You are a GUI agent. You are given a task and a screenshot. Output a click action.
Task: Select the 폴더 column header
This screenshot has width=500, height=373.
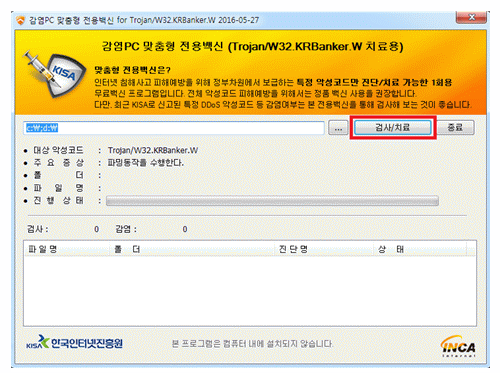(x=192, y=249)
